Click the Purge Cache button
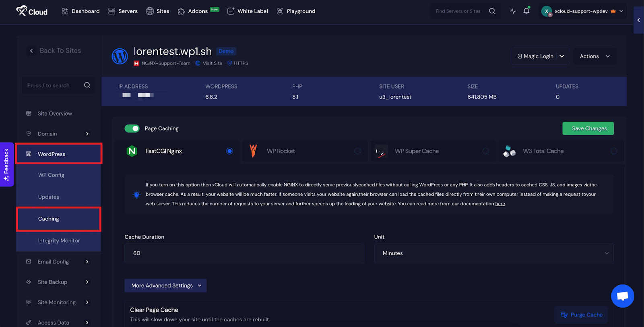 pyautogui.click(x=581, y=315)
